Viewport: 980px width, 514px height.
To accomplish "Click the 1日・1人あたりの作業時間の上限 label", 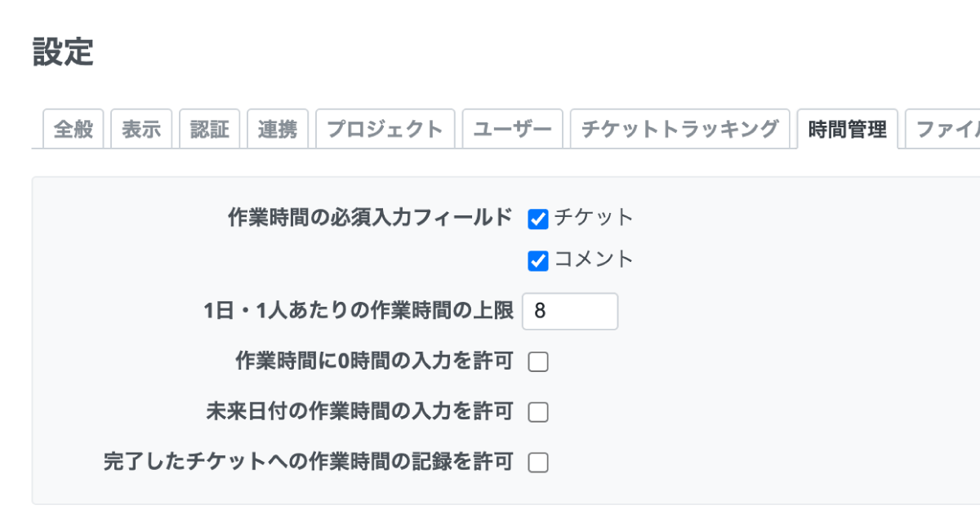I will 359,311.
